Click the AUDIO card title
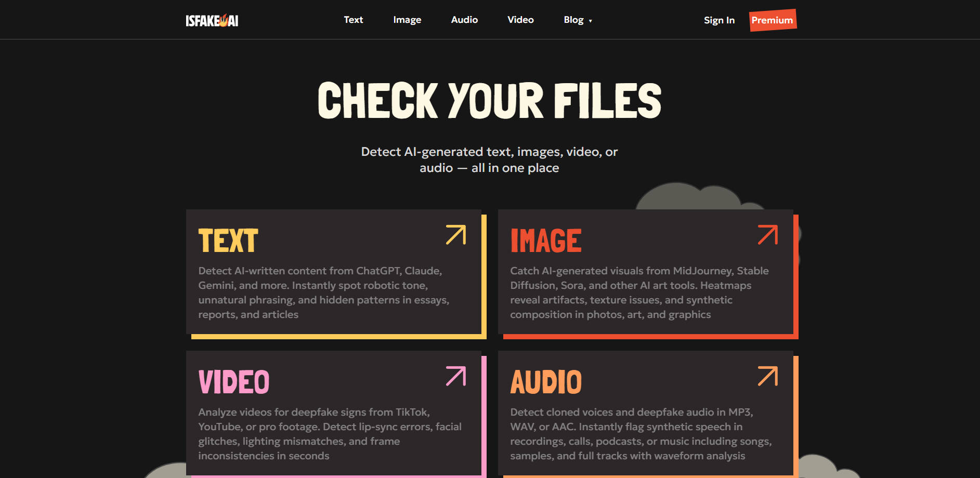Image resolution: width=980 pixels, height=478 pixels. (547, 380)
